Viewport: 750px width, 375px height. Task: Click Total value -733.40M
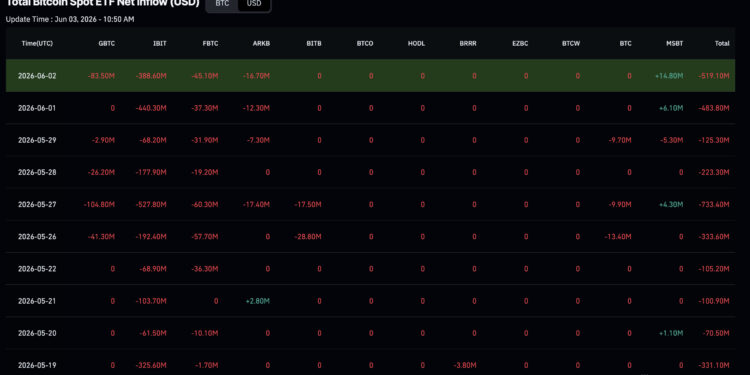(714, 205)
